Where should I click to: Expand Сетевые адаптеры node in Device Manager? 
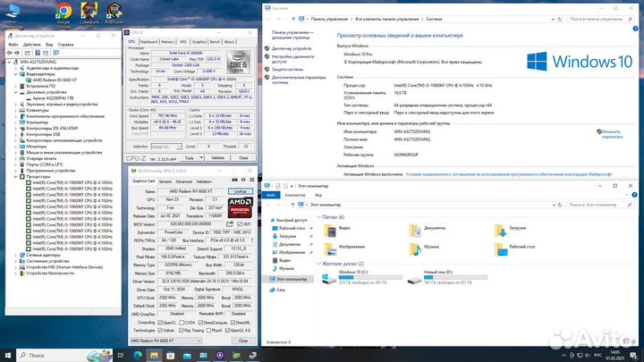click(16, 255)
